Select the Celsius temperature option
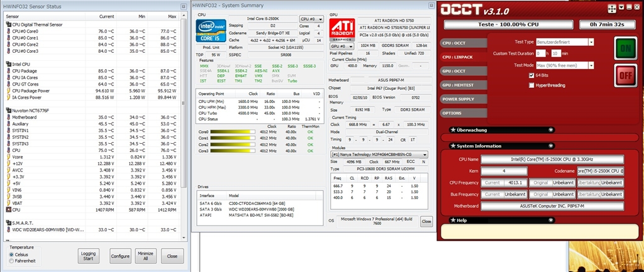The width and height of the screenshot is (644, 272). click(11, 254)
